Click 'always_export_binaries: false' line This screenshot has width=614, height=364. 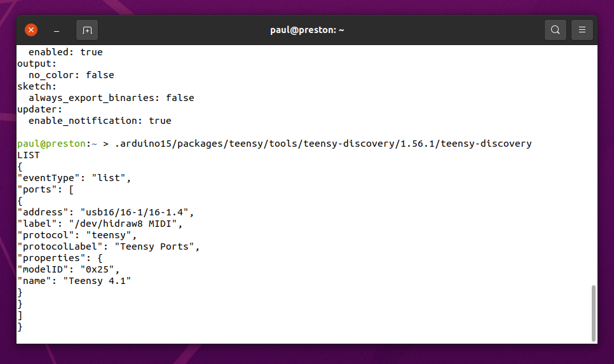[x=111, y=98]
